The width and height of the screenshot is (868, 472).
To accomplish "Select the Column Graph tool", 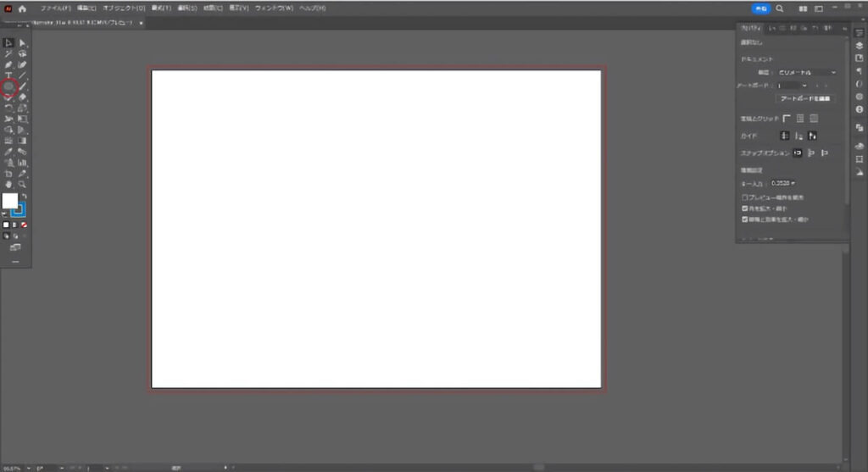I will tap(22, 163).
